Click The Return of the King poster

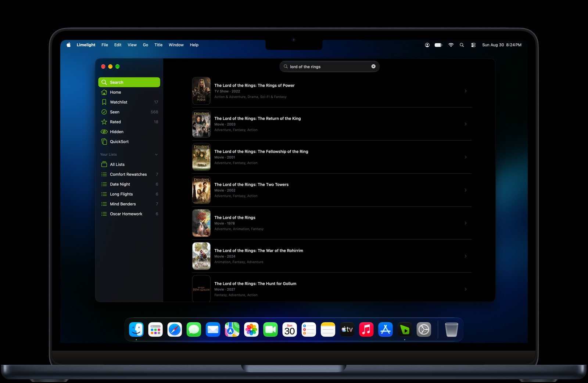point(201,124)
